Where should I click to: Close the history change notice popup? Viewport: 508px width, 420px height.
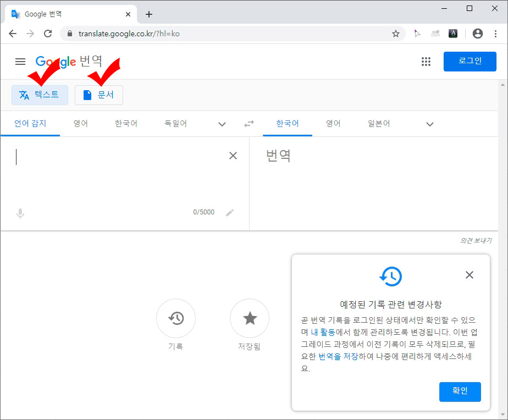(470, 275)
